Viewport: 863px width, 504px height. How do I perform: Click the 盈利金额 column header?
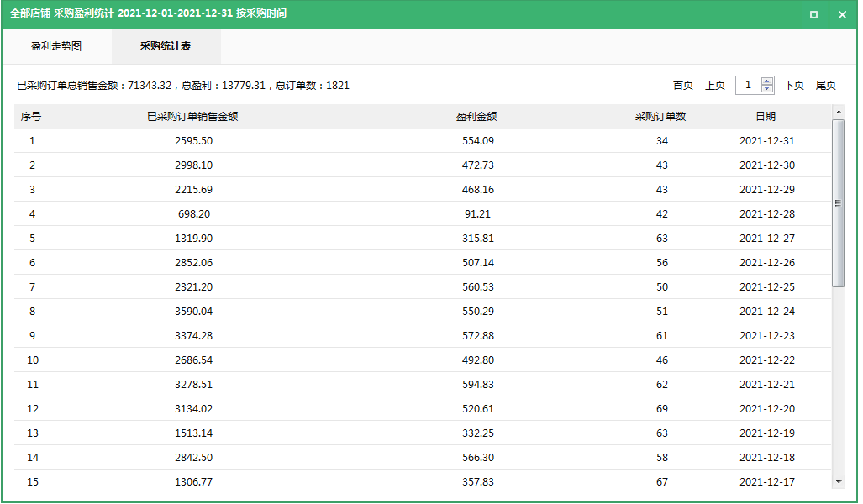point(476,117)
